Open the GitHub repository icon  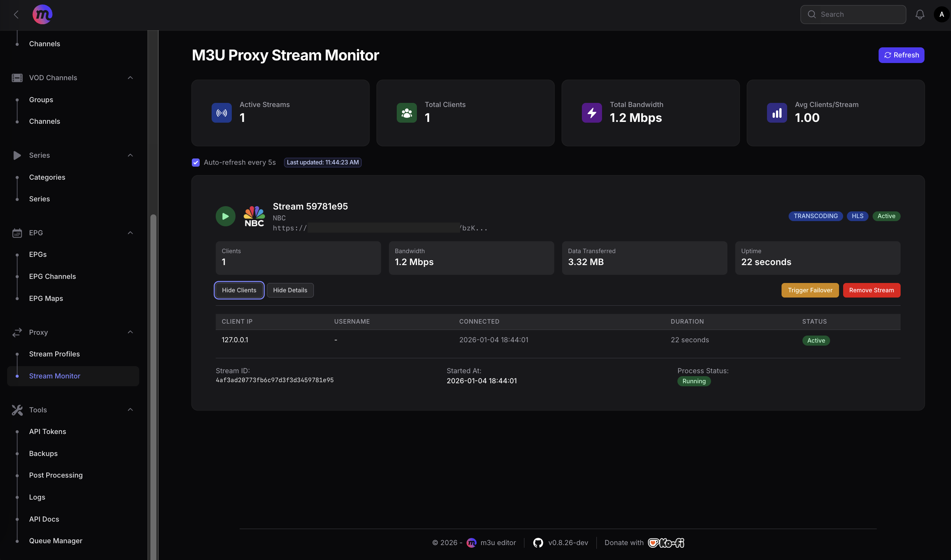[538, 542]
